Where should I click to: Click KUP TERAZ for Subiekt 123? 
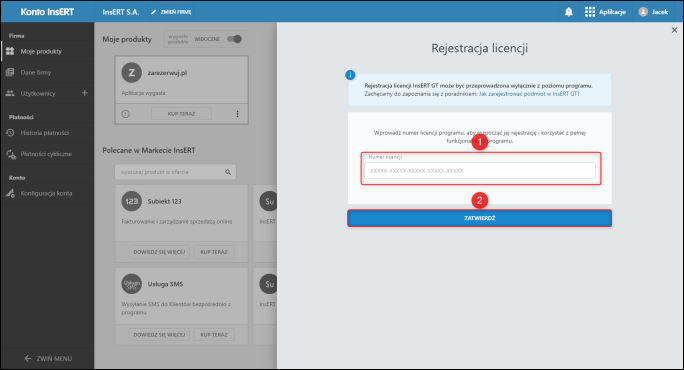pos(214,252)
